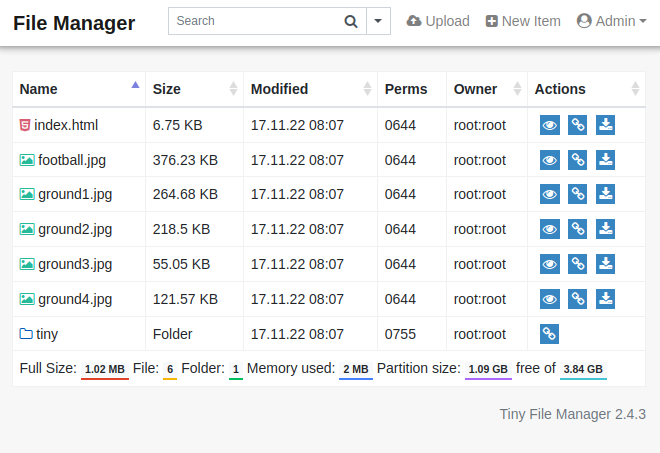Click Upload in the top navigation
This screenshot has height=453, width=660.
[x=438, y=21]
